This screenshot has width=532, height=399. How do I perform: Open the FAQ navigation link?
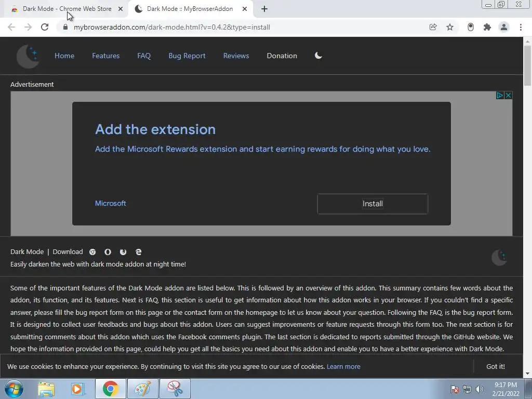tap(144, 56)
